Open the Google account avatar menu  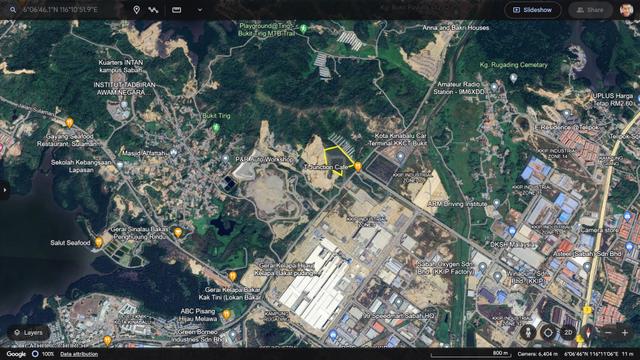click(627, 10)
